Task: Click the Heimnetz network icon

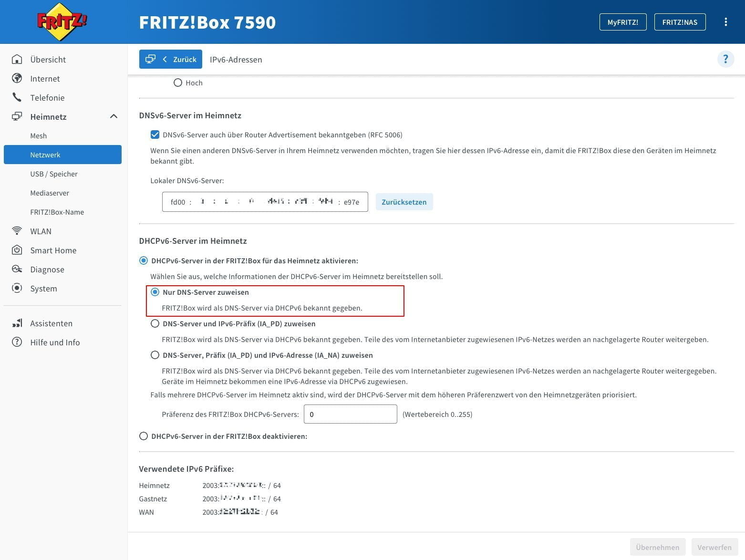Action: tap(17, 116)
